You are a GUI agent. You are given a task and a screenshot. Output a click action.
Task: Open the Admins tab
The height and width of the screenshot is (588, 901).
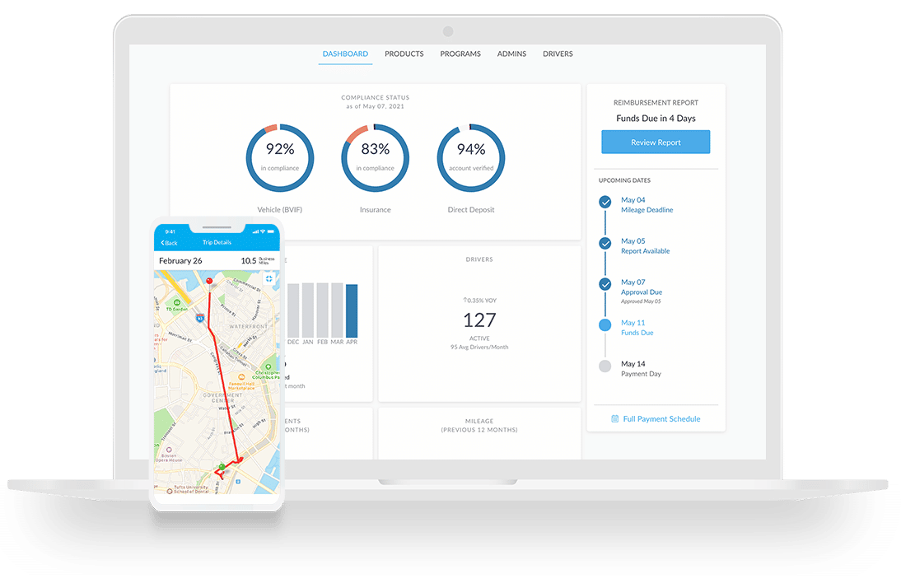511,54
